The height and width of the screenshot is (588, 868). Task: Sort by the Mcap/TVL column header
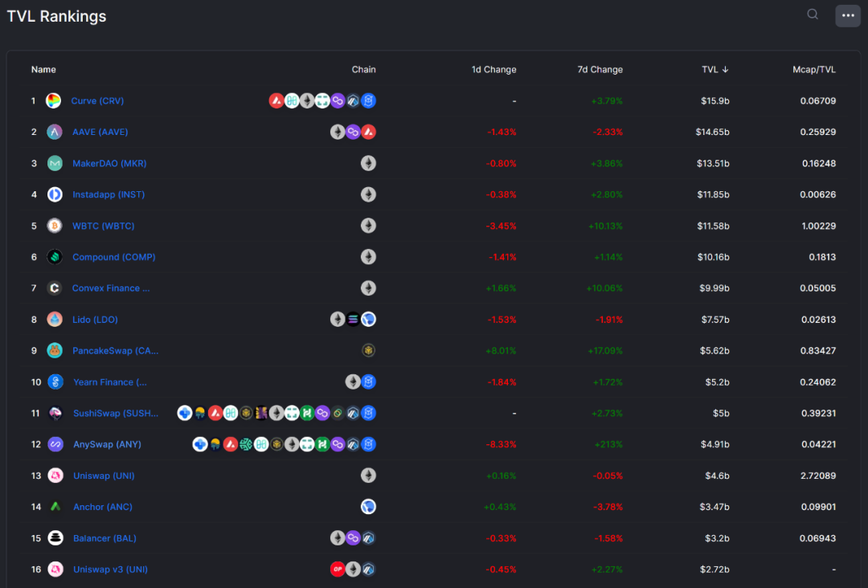(813, 69)
